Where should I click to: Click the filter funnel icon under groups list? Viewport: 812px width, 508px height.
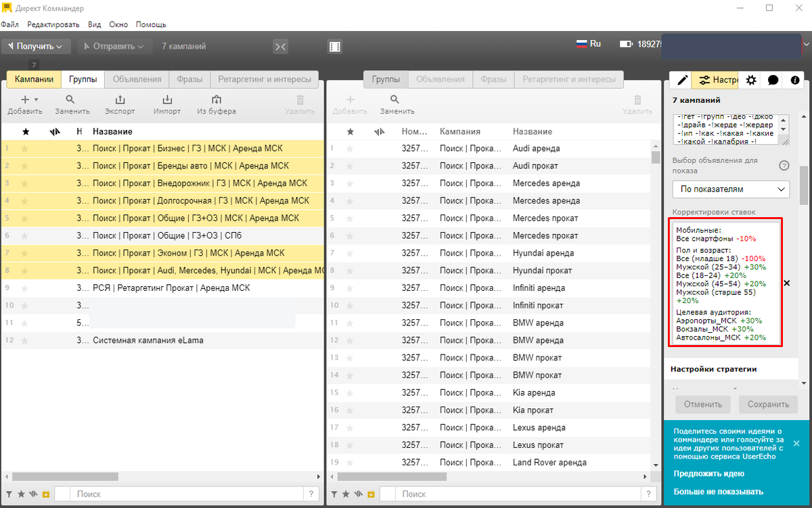[334, 494]
